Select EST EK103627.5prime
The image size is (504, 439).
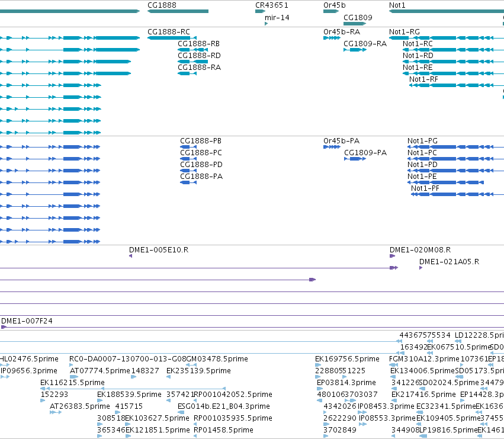[x=127, y=424]
